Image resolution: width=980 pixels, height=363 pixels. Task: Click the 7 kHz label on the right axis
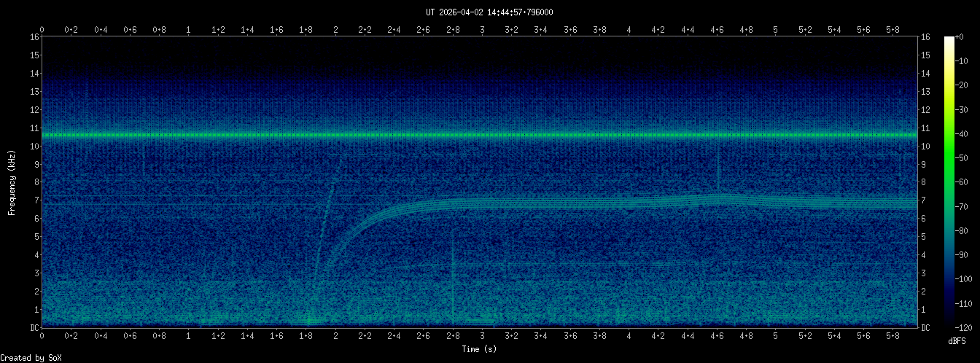coord(924,200)
